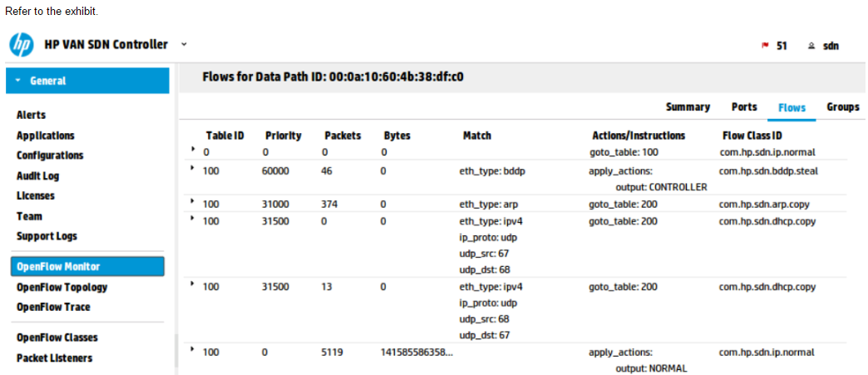Click the output: CONTROLLER action text
Image resolution: width=868 pixels, height=375 pixels.
(662, 187)
